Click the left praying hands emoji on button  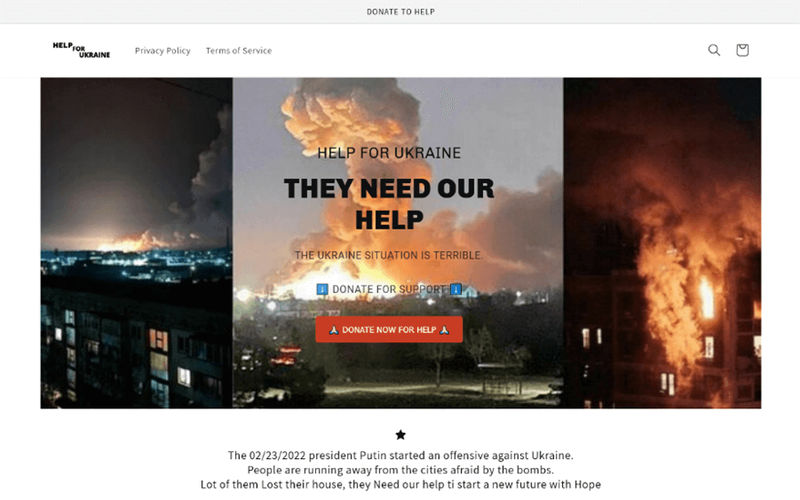(334, 330)
